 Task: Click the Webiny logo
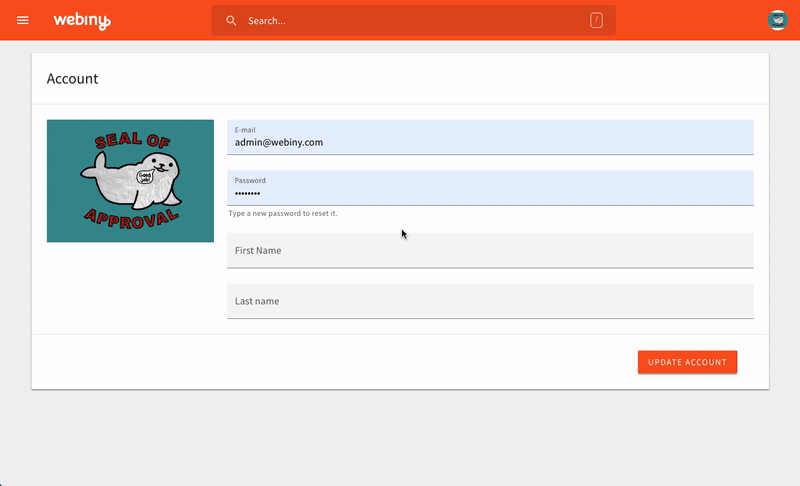(82, 21)
